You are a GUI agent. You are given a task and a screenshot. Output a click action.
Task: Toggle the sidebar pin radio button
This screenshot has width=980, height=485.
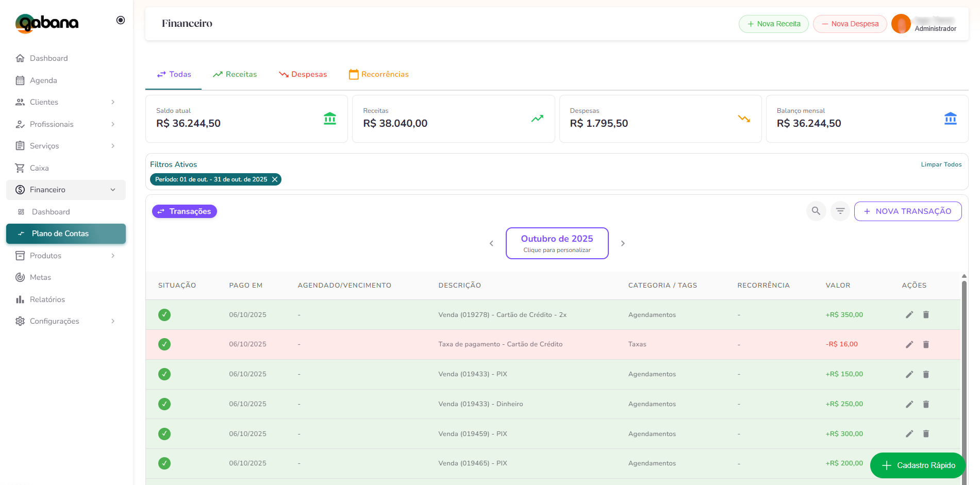pos(121,20)
